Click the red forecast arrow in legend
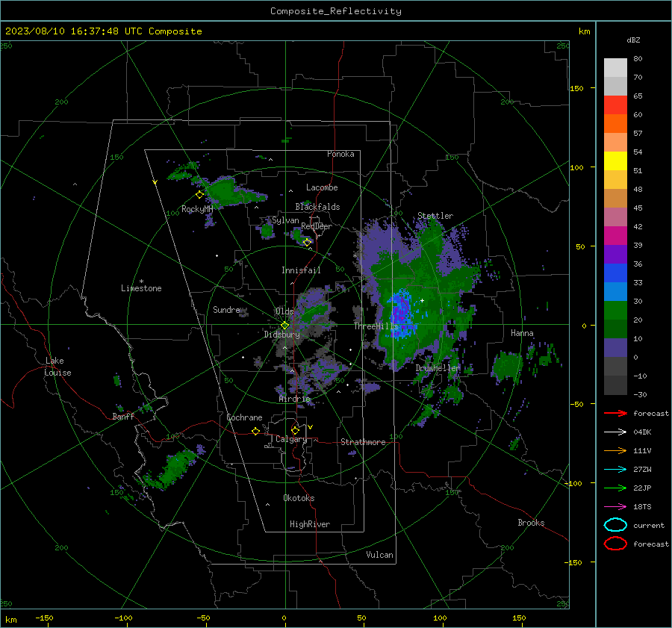This screenshot has width=672, height=628. coord(615,413)
